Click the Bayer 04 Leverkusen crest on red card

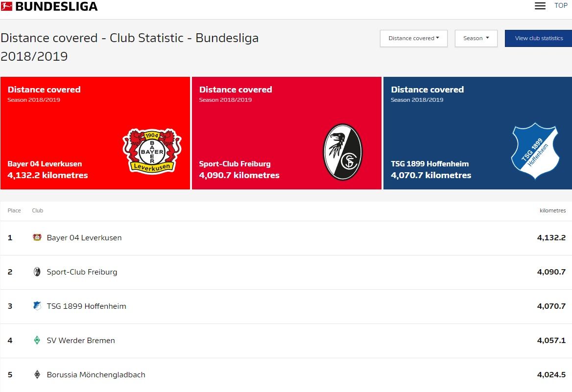click(x=152, y=152)
